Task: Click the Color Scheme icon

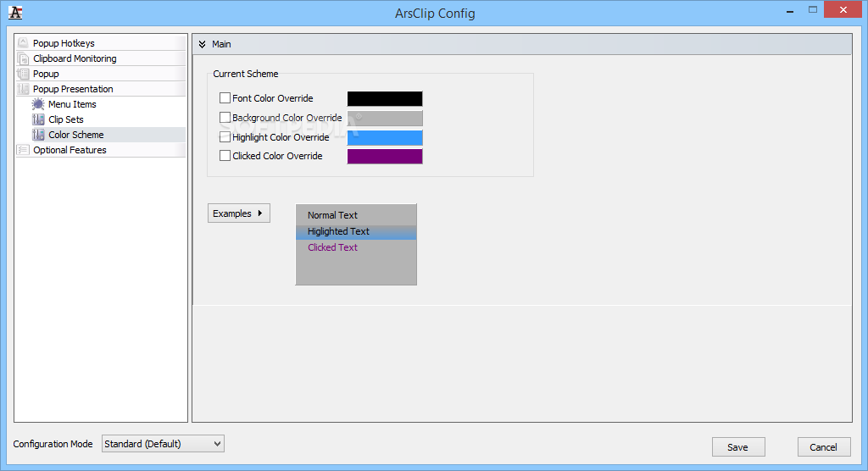Action: pyautogui.click(x=38, y=135)
